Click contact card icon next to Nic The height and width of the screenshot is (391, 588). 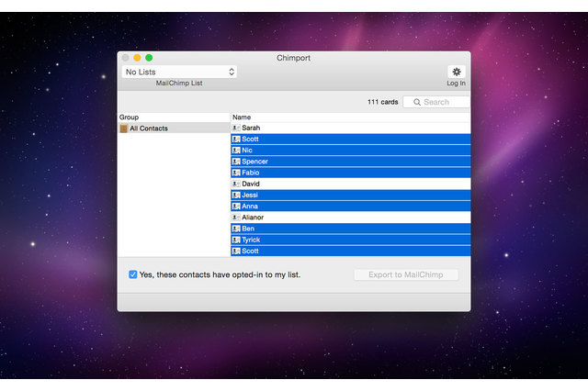(x=236, y=151)
